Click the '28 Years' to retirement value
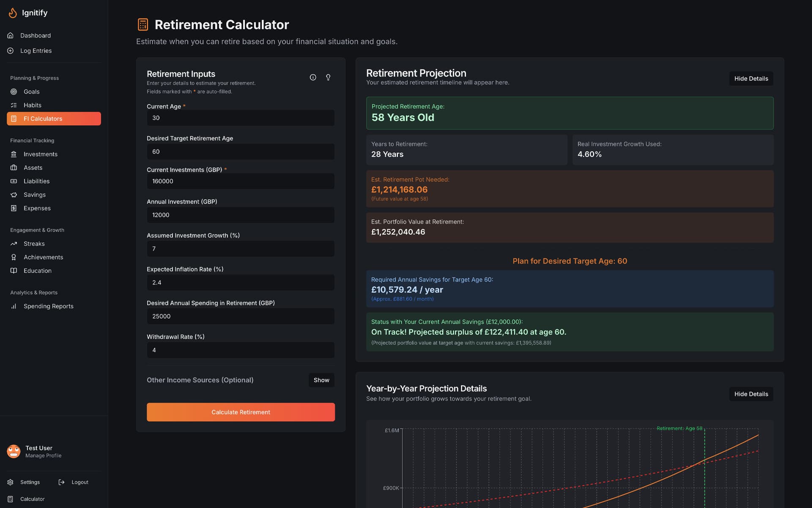 (387, 155)
